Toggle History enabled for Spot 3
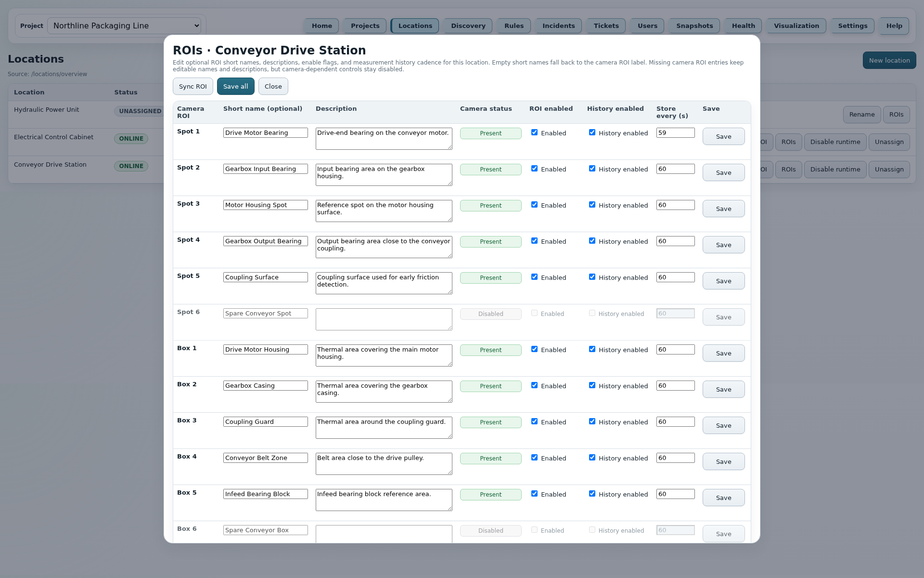The width and height of the screenshot is (924, 578). 592,205
